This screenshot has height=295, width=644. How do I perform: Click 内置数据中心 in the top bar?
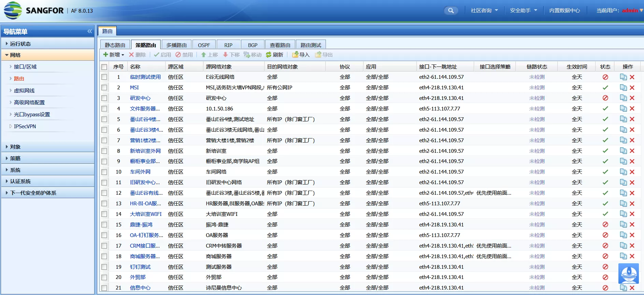coord(564,11)
